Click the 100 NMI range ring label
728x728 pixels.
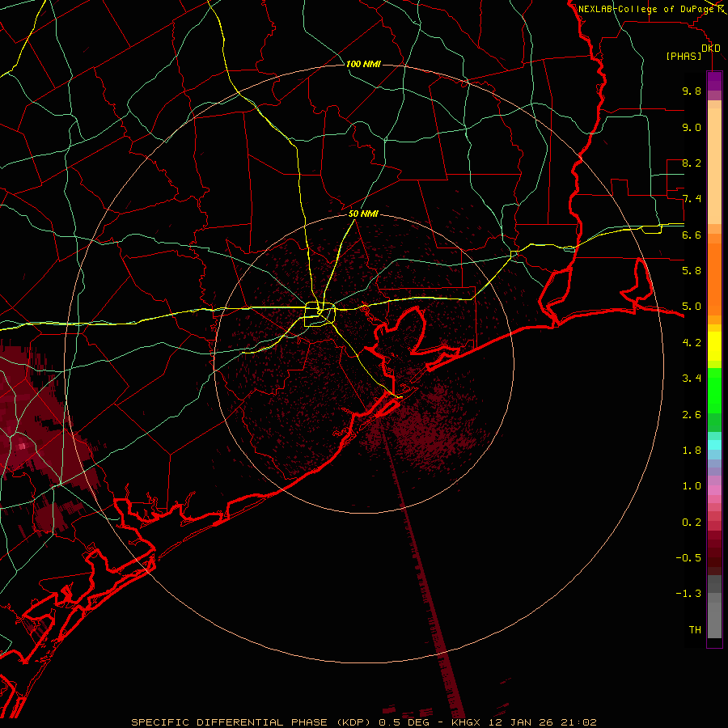pyautogui.click(x=363, y=64)
